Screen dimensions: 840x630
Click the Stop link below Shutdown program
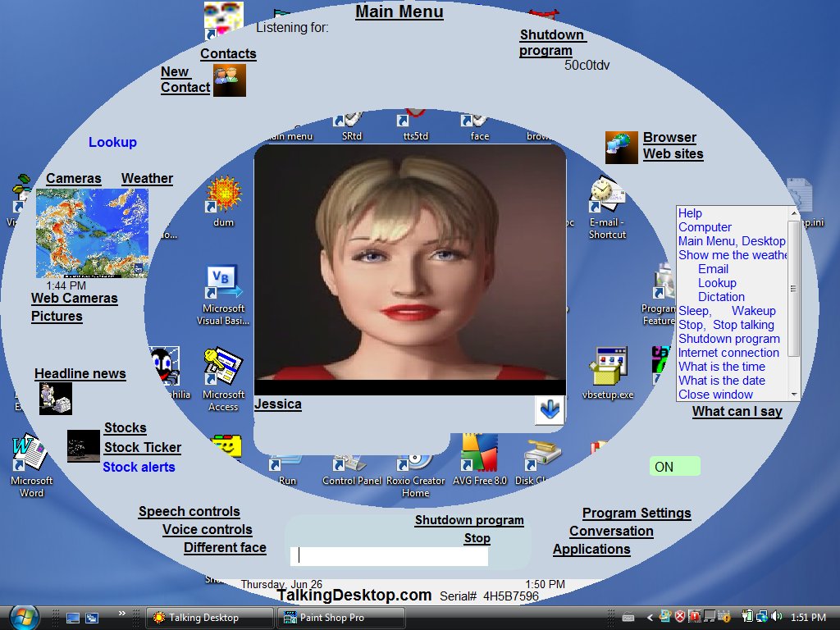(477, 538)
